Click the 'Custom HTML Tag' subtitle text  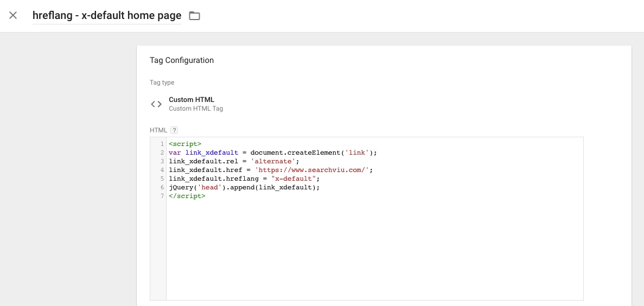tap(195, 109)
